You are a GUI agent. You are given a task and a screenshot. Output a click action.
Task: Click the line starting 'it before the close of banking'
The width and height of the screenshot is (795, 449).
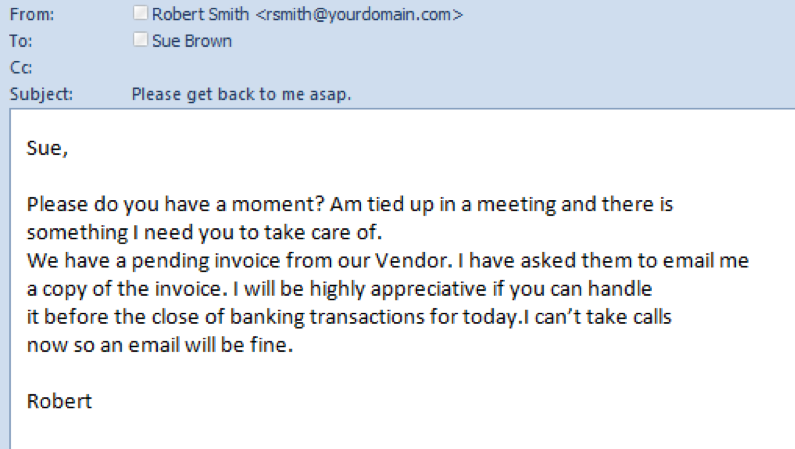(349, 317)
